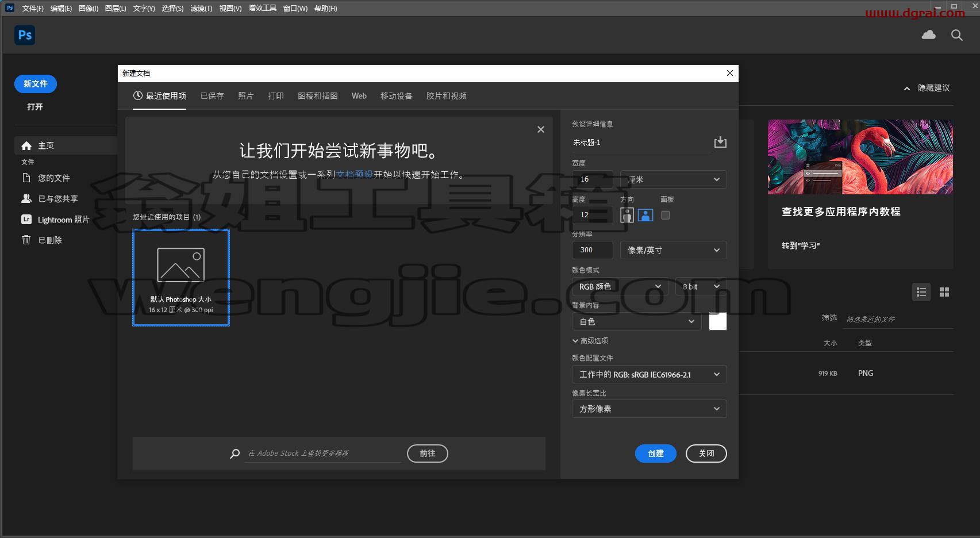The width and height of the screenshot is (980, 538).
Task: Open cloud documents icon in header
Action: pyautogui.click(x=928, y=35)
